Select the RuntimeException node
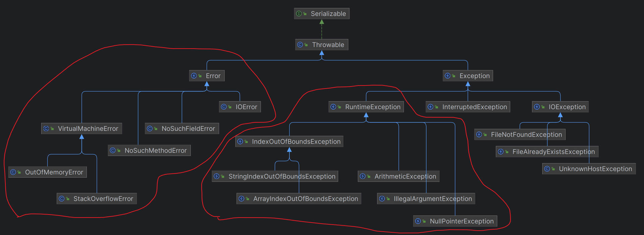Image resolution: width=644 pixels, height=235 pixels. 366,107
